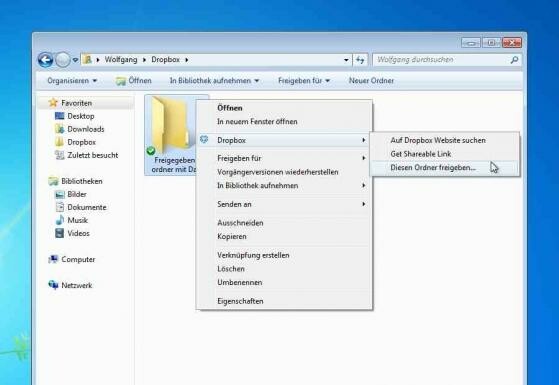The image size is (559, 385).
Task: Choose Löschen in the context menu
Action: [x=284, y=269]
